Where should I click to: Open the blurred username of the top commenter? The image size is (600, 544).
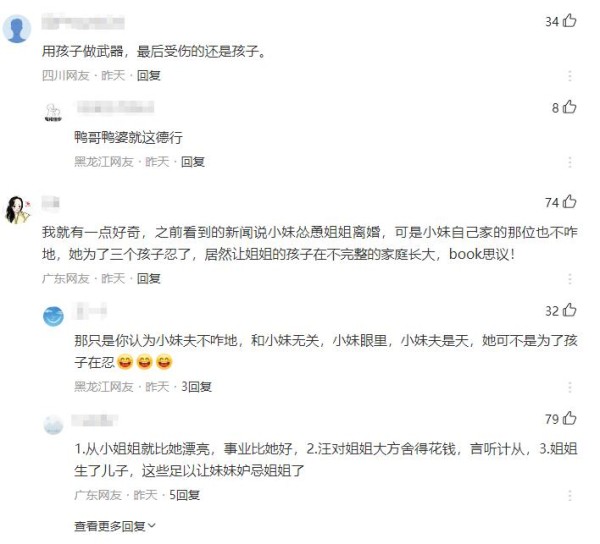(x=83, y=22)
